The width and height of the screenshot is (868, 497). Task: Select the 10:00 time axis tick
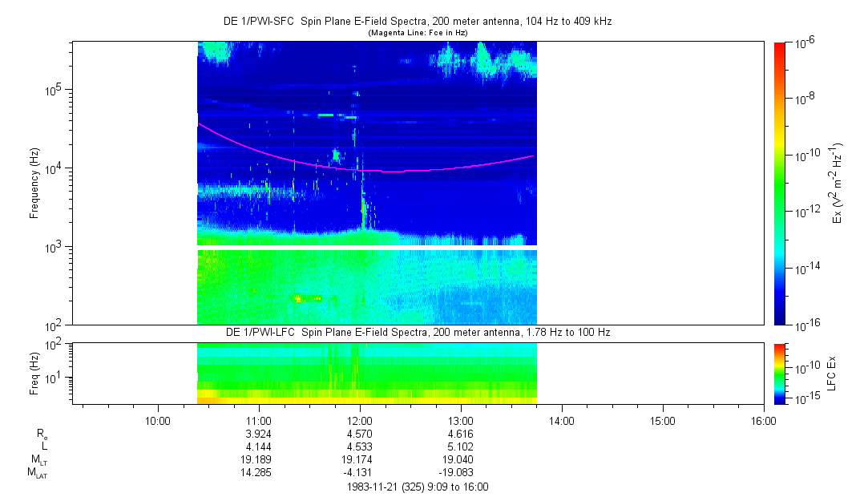point(156,420)
